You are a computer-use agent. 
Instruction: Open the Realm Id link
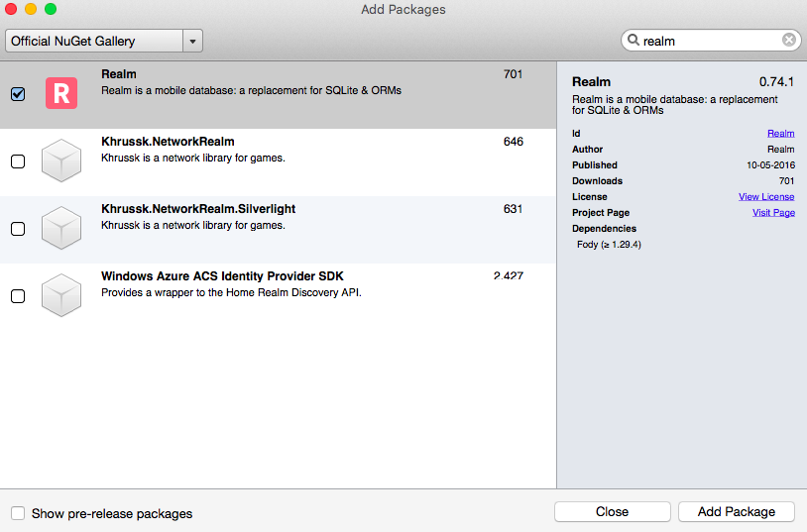pyautogui.click(x=781, y=134)
